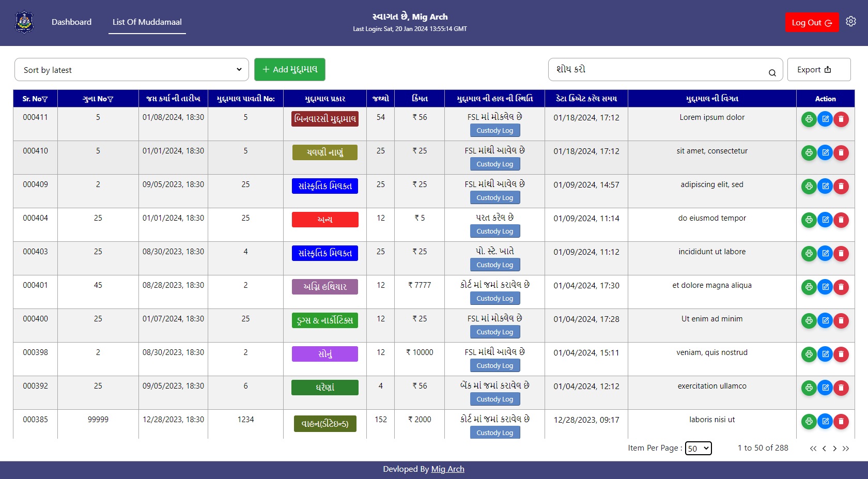Viewport: 868px width, 479px height.
Task: Click the police emblem logo
Action: pyautogui.click(x=24, y=22)
